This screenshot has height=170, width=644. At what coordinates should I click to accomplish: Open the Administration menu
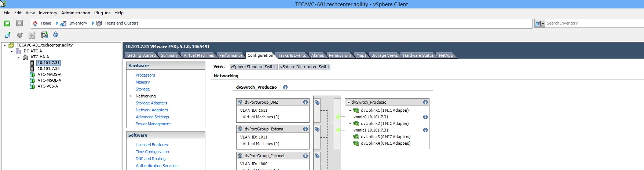(76, 13)
